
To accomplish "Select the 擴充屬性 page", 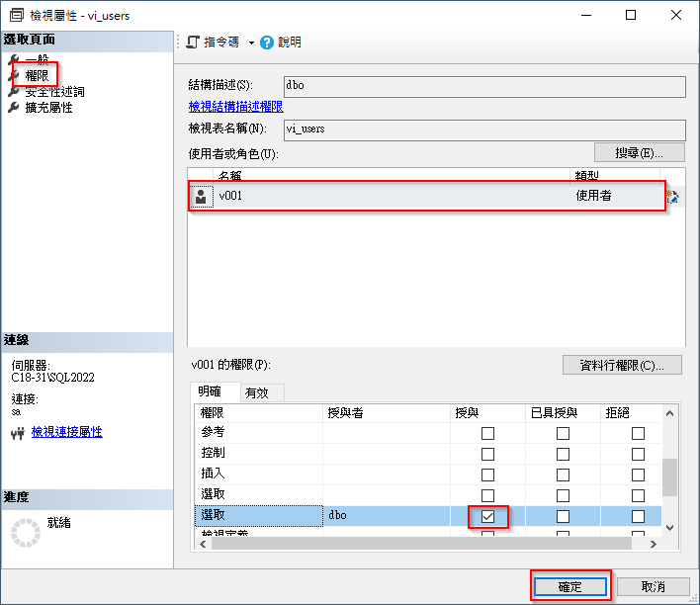I will point(48,108).
